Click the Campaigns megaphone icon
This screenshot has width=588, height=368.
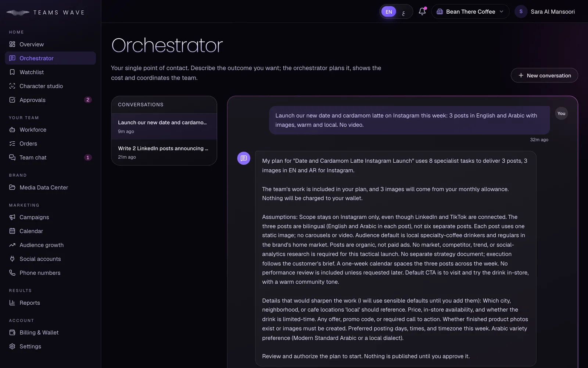[12, 217]
